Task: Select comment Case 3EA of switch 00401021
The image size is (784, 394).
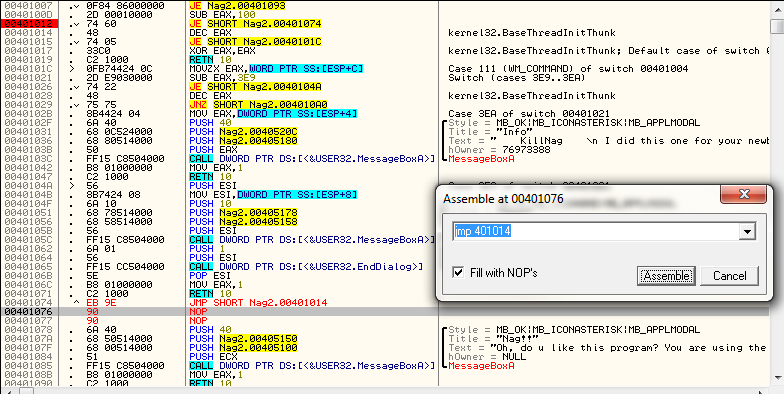Action: 529,114
